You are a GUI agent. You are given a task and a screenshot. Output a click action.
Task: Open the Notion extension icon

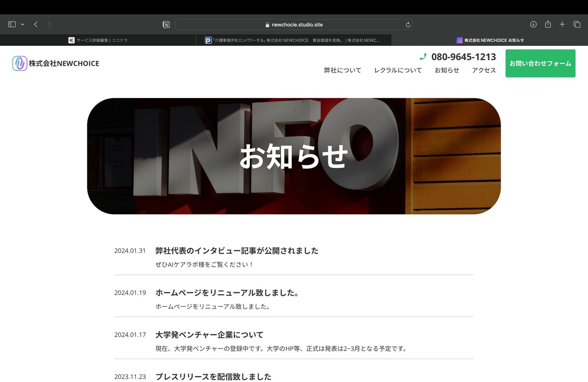(166, 25)
